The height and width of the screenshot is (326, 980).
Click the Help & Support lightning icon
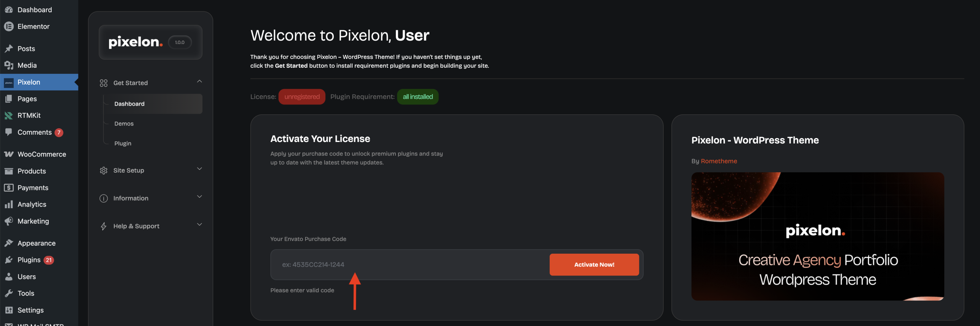pos(103,226)
